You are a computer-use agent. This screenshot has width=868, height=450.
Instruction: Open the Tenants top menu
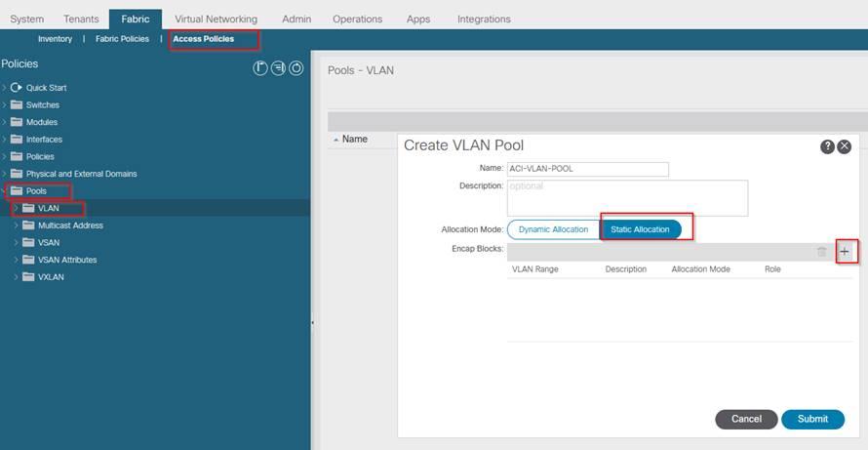[x=81, y=19]
